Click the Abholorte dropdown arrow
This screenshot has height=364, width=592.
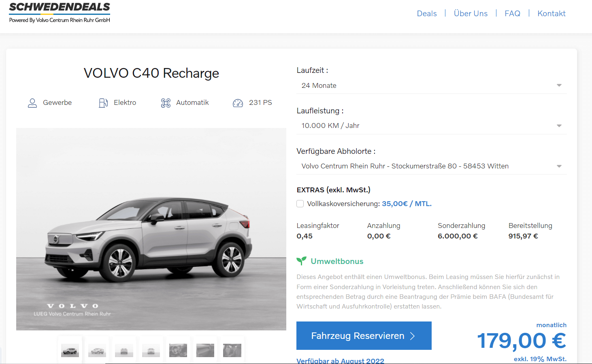559,166
